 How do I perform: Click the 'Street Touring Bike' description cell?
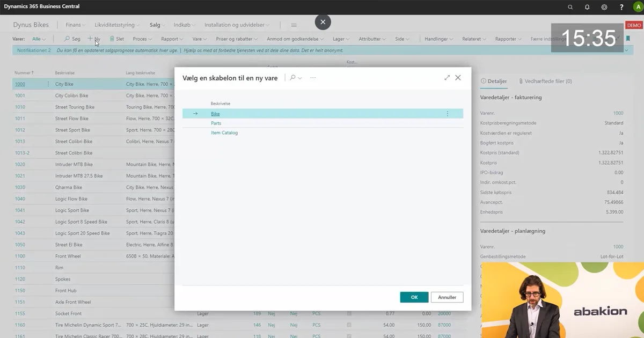[x=75, y=107]
